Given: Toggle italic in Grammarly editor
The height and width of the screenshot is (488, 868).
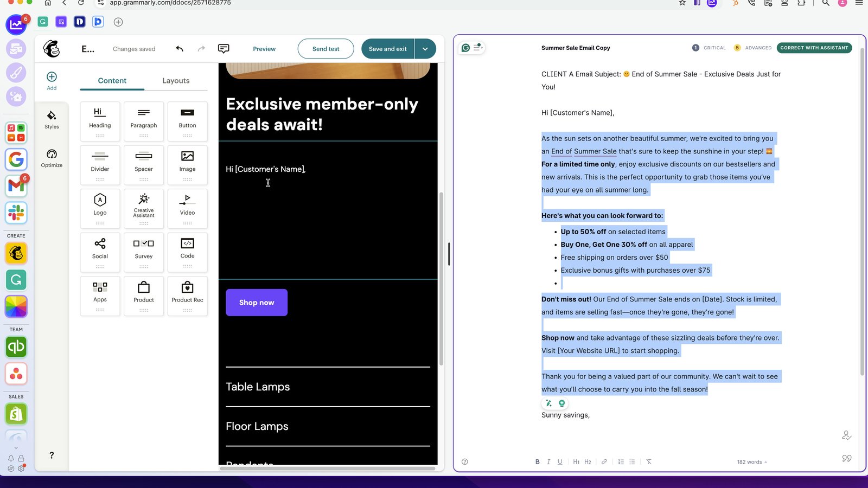Looking at the screenshot, I should coord(548,462).
